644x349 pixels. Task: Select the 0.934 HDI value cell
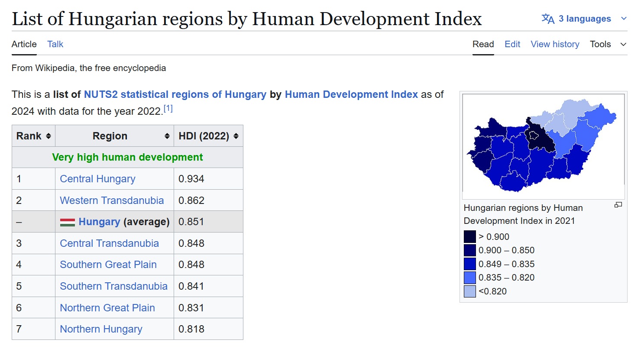point(208,179)
